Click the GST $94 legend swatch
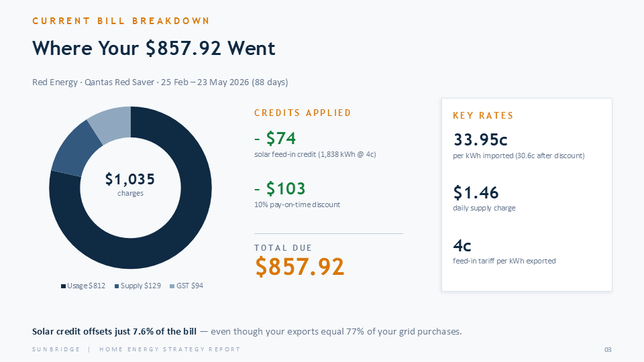 click(172, 286)
